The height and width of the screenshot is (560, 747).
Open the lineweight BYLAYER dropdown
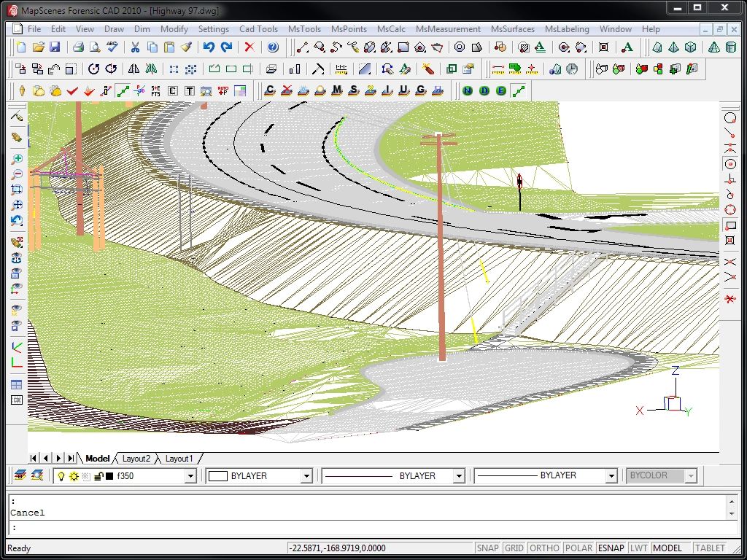tap(614, 475)
